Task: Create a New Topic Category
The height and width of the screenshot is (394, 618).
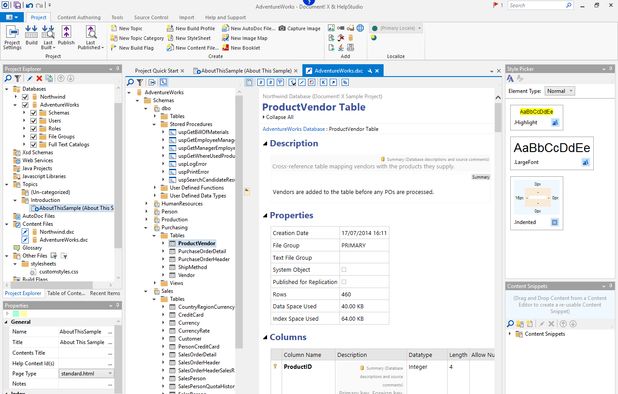Action: (x=137, y=38)
